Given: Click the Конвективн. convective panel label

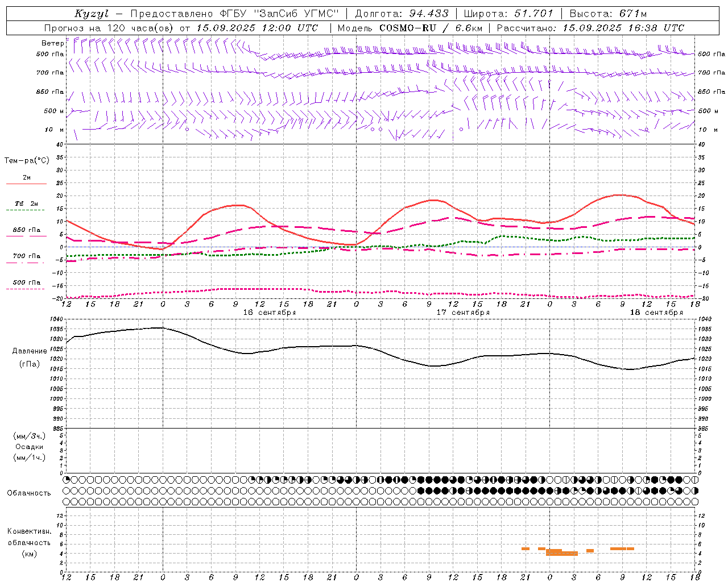Looking at the screenshot, I should (x=30, y=531).
